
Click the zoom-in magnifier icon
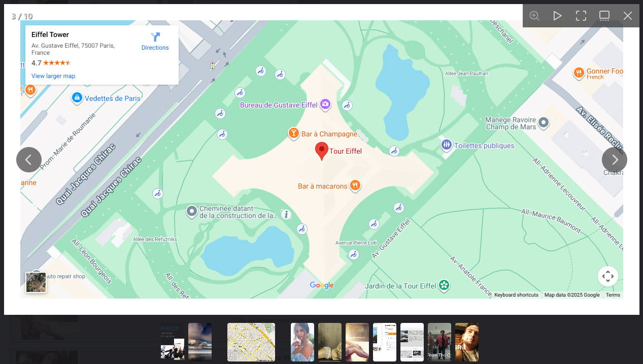tap(534, 16)
